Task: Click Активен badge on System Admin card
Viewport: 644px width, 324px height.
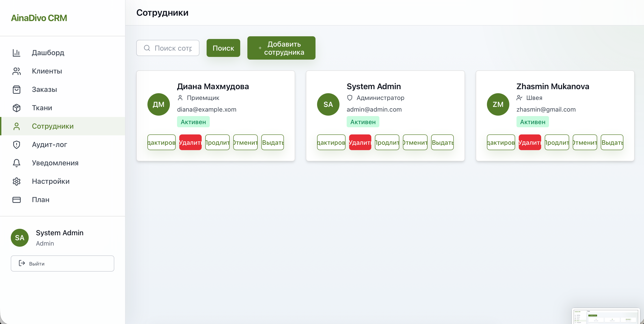Action: (363, 122)
